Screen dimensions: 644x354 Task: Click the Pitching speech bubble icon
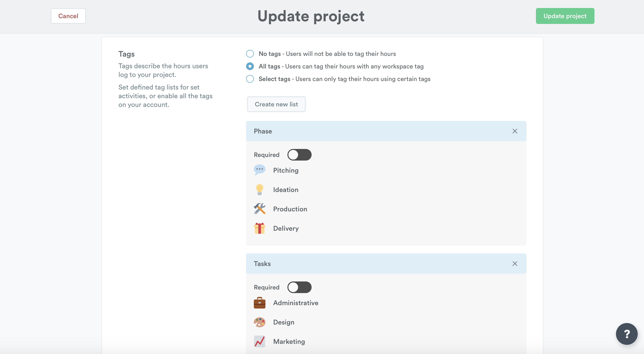coord(259,170)
